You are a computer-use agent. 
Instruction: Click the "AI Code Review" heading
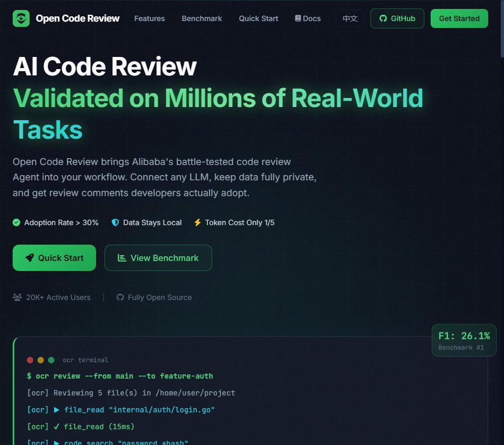(x=105, y=66)
